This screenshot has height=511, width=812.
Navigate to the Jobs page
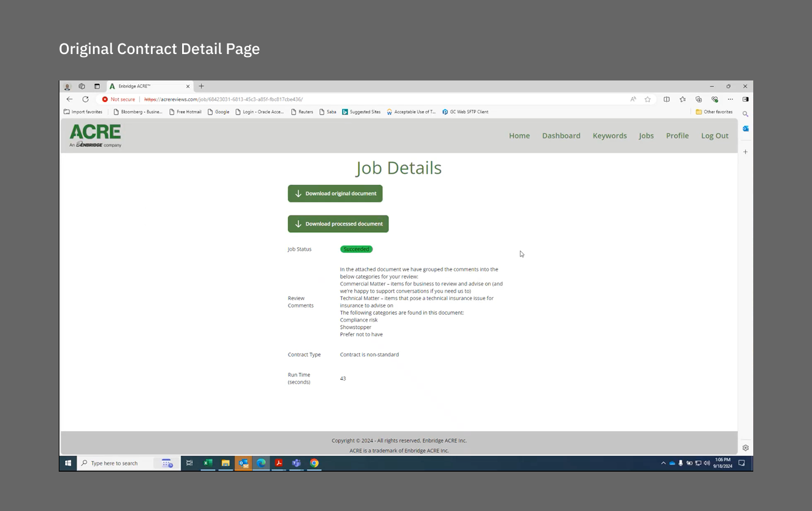[x=646, y=136]
